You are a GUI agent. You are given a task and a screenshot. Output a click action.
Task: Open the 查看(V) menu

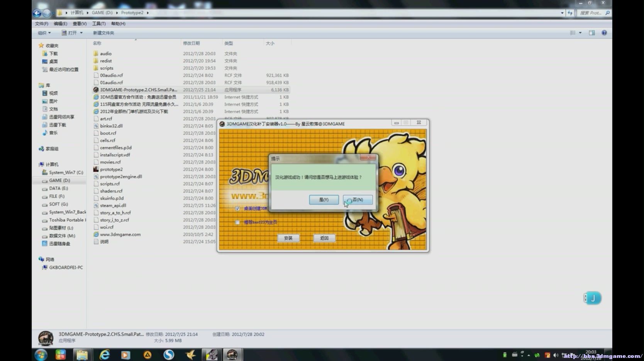coord(80,24)
